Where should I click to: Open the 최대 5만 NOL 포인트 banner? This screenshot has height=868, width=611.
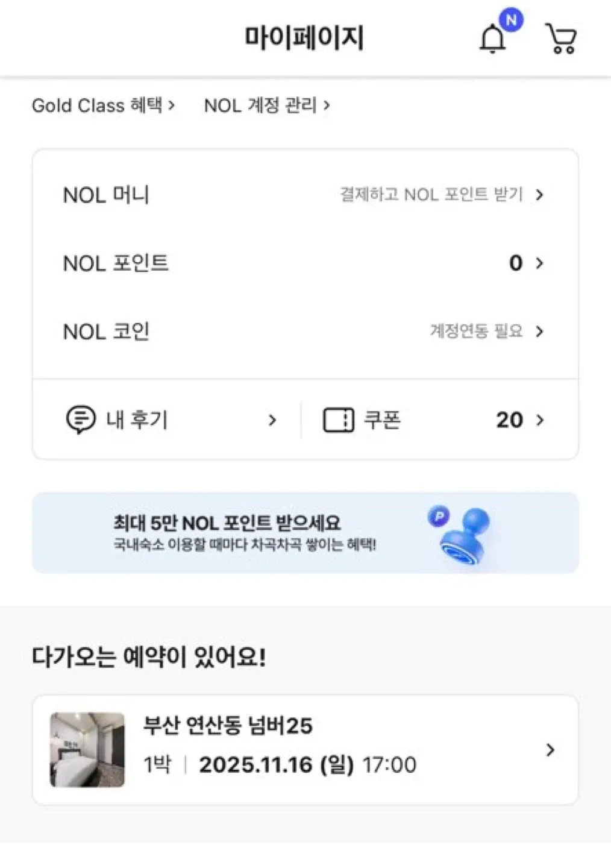pos(241,533)
